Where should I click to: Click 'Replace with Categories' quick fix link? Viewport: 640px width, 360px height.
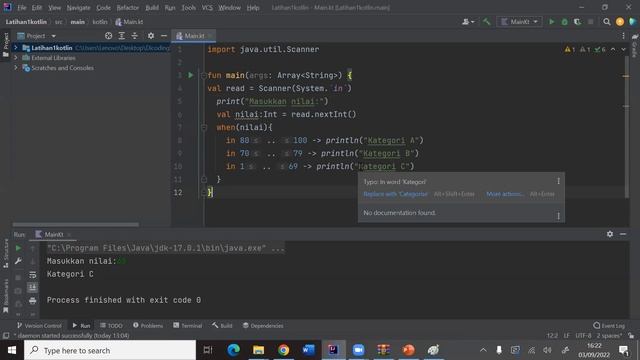(395, 194)
